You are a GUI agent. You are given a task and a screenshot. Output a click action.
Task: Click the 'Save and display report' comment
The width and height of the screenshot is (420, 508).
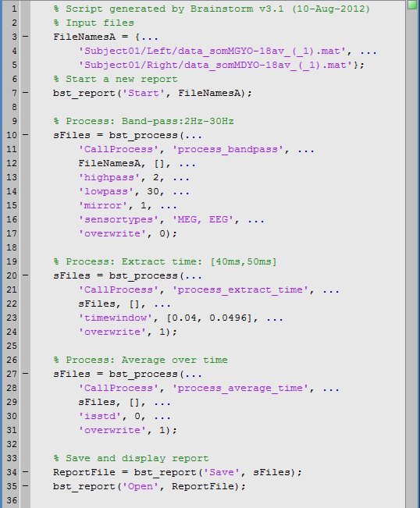131,458
